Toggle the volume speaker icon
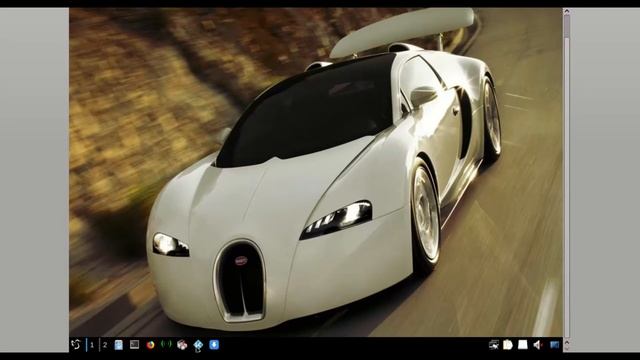The height and width of the screenshot is (360, 640). (538, 345)
